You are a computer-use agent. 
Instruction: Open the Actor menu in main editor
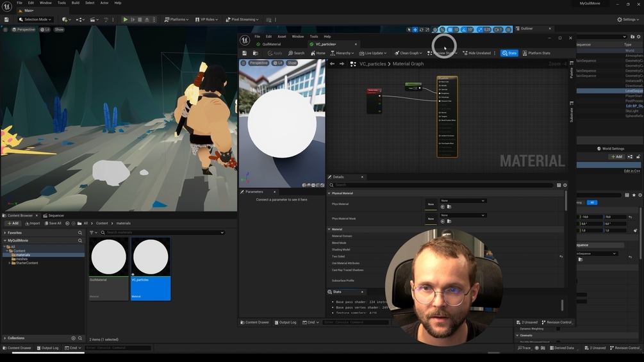click(x=104, y=3)
